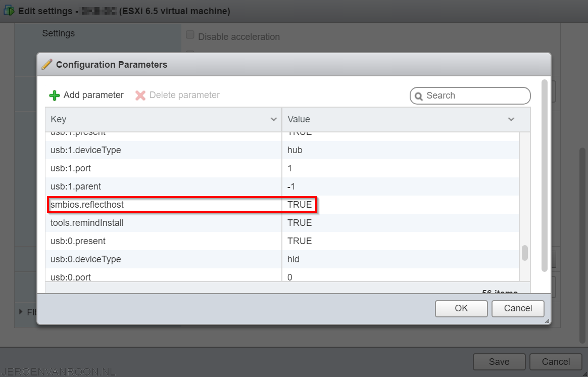The image size is (588, 377).
Task: Select the usb:1.port row key
Action: (71, 168)
